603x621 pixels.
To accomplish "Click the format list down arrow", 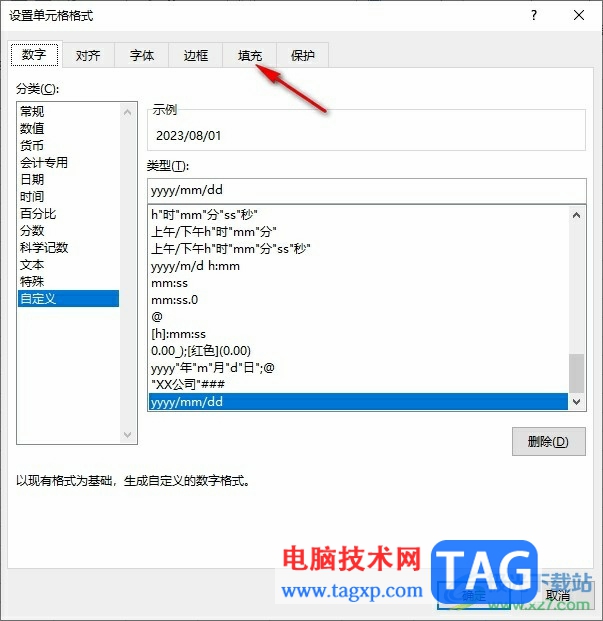I will 576,402.
